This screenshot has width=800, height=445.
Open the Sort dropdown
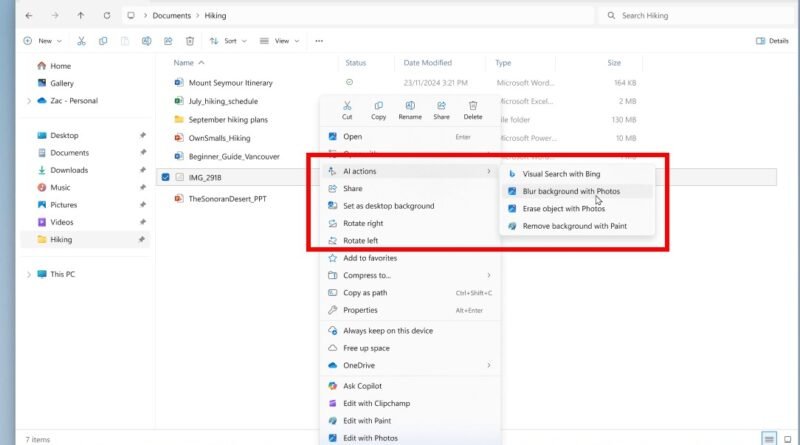[x=228, y=41]
